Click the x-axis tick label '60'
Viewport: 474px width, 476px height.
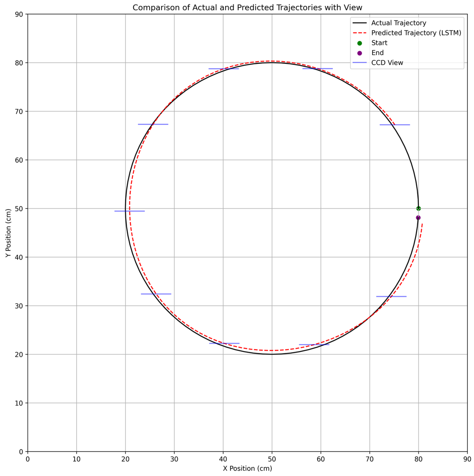321,459
